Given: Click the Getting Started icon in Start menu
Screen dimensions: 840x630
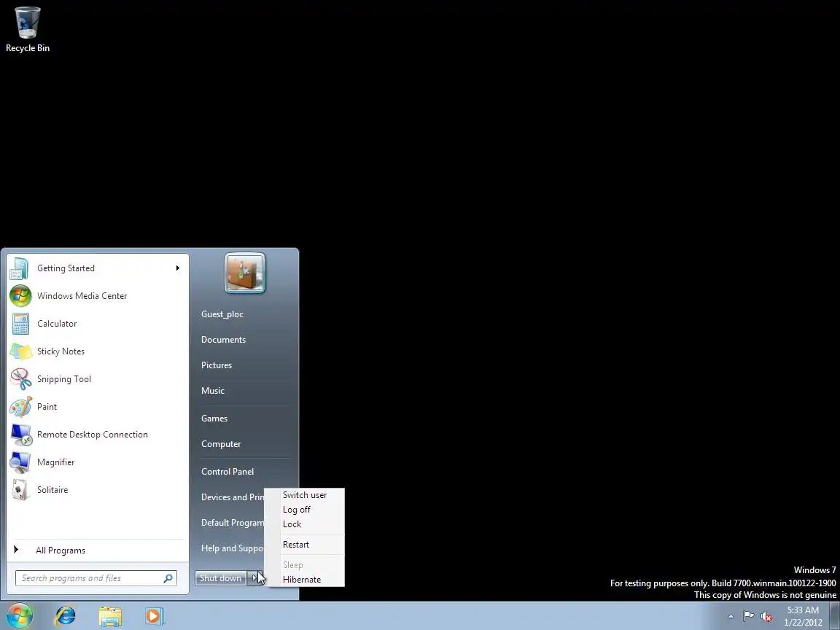Looking at the screenshot, I should [20, 268].
